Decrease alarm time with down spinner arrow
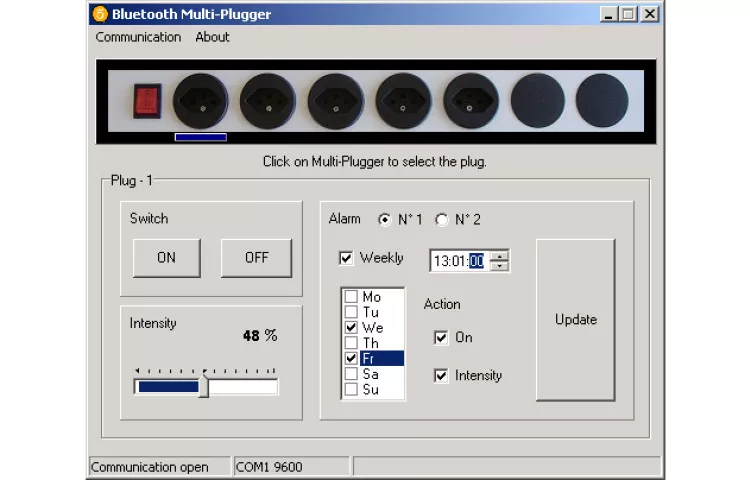The height and width of the screenshot is (480, 750). [500, 266]
